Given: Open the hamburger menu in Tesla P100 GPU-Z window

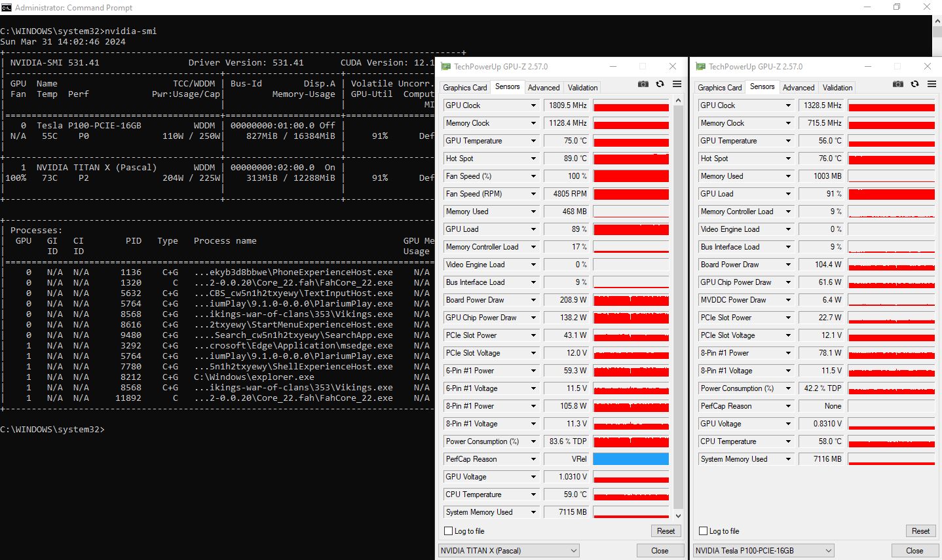Looking at the screenshot, I should (932, 84).
